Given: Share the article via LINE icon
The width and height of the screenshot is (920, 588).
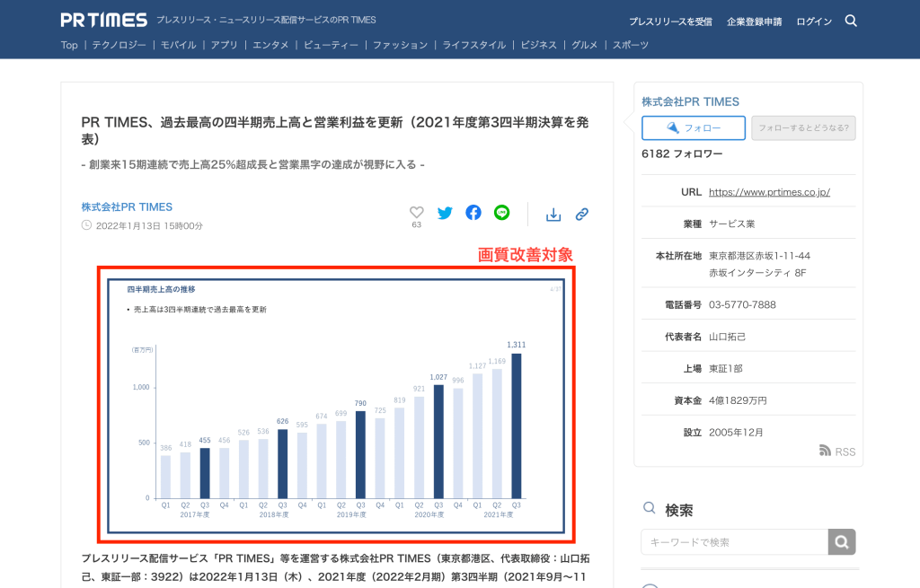Looking at the screenshot, I should click(x=502, y=213).
